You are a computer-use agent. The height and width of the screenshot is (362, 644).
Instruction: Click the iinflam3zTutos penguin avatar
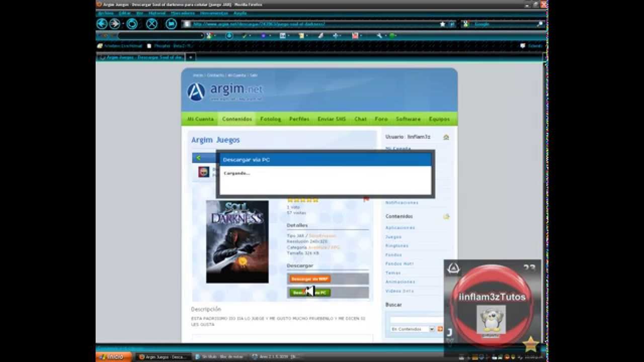[x=491, y=320]
